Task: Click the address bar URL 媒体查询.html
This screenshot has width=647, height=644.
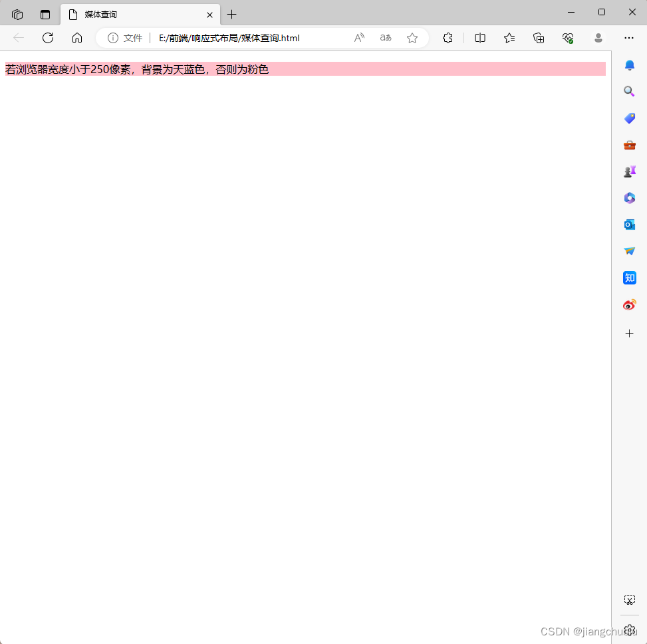Action: (x=229, y=38)
